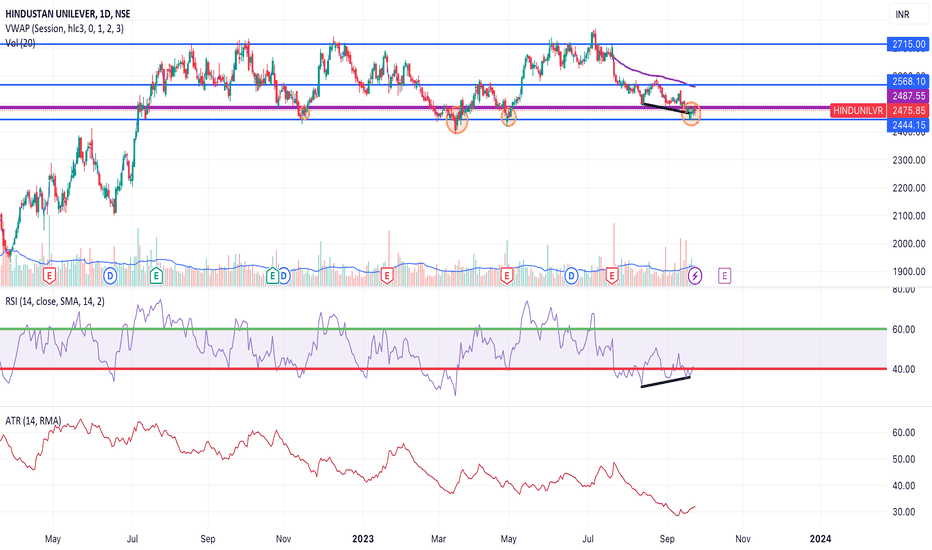Select the VWAP (Session, hlc3) indicator legend
Viewport: 932px width, 550px height.
(x=64, y=28)
